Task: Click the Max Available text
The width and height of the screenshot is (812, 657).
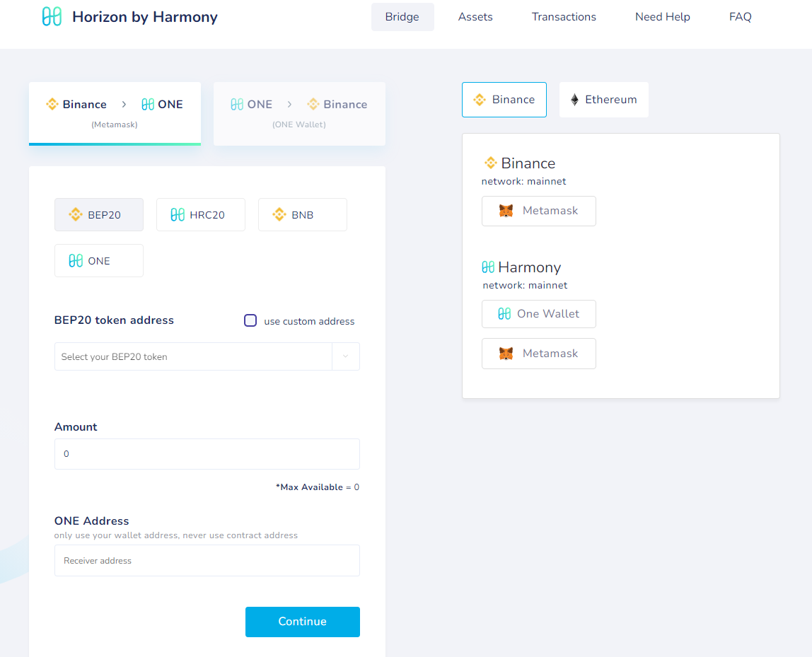Action: [318, 487]
